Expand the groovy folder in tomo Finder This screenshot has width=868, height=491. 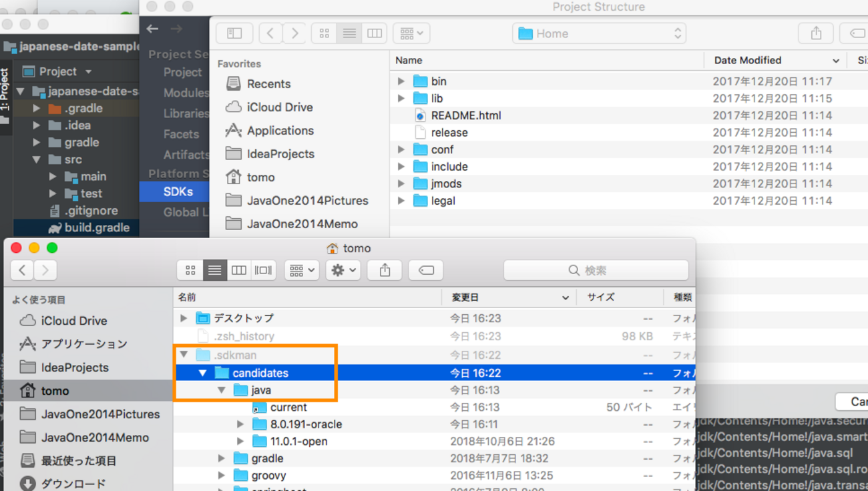pyautogui.click(x=222, y=476)
